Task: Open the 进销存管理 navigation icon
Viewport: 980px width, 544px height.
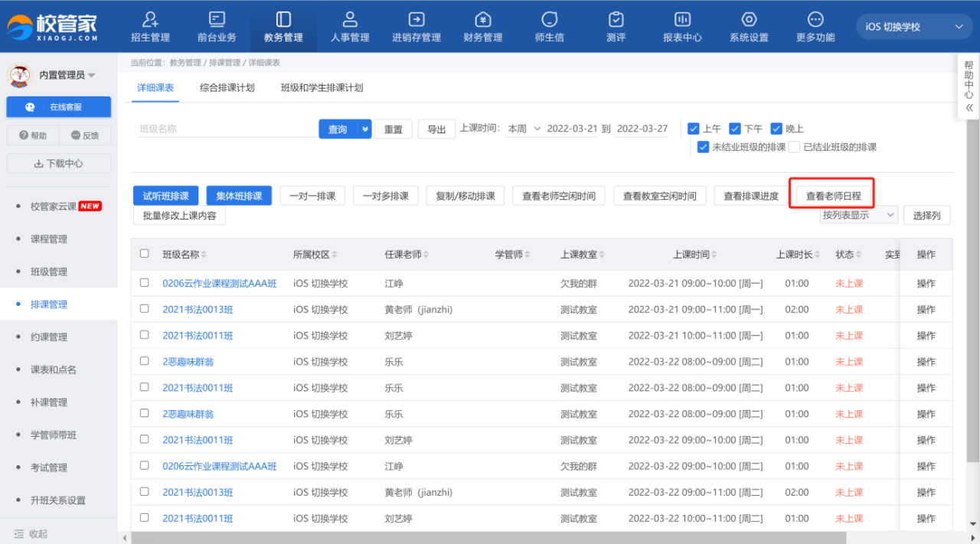Action: (x=416, y=19)
